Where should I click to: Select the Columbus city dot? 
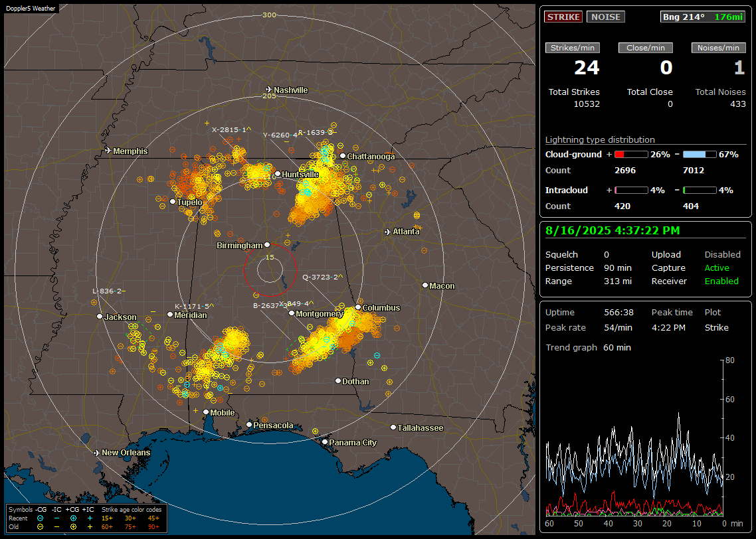tap(358, 307)
